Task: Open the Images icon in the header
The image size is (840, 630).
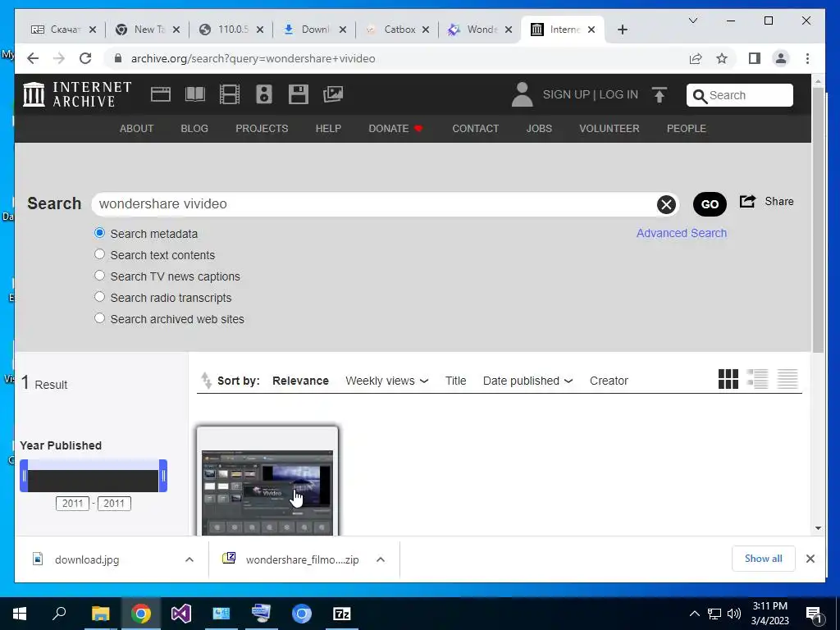Action: [333, 94]
